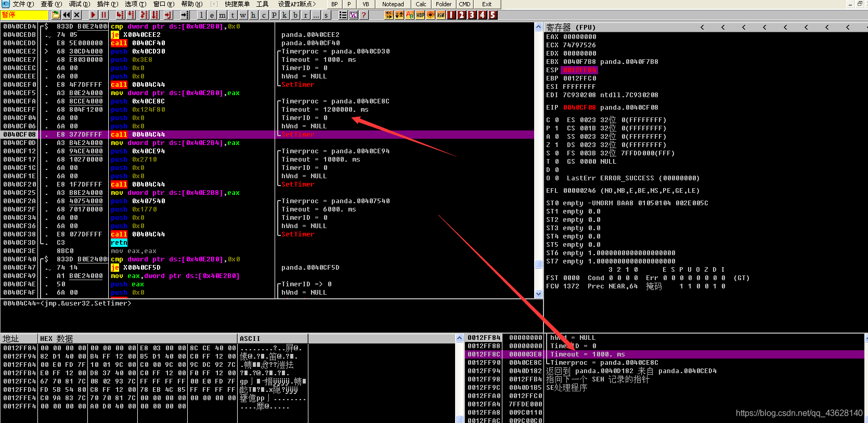Screen dimensions: 868x423
Task: Click the Notepad shortcut button
Action: [x=393, y=4]
